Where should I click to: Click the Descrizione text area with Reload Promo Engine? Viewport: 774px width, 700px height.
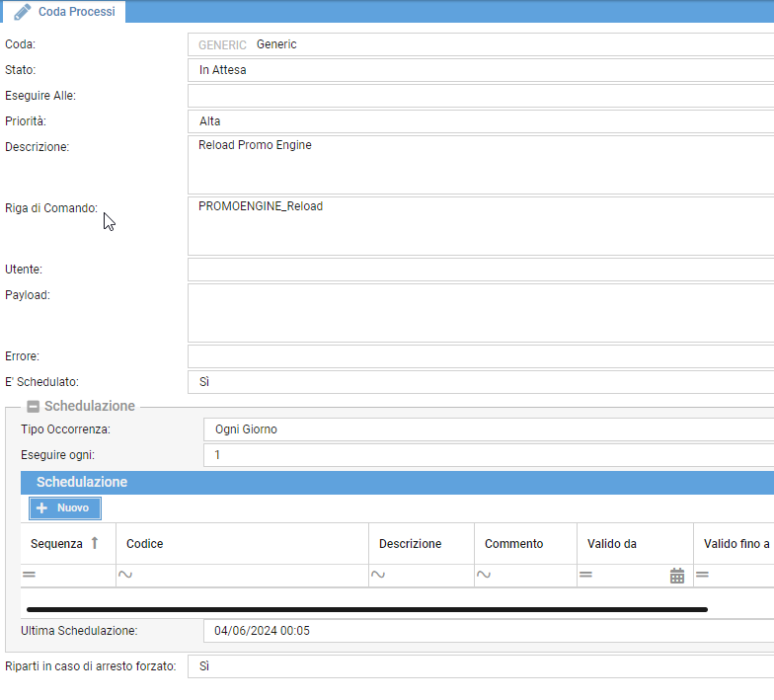tap(480, 165)
